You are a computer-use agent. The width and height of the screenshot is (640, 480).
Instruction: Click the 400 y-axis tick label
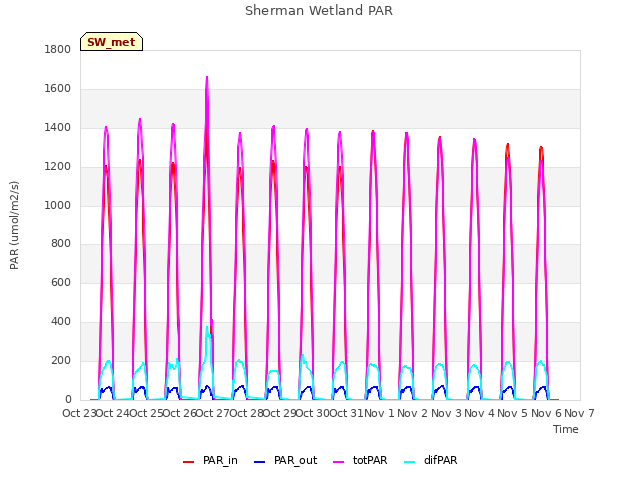[61, 322]
